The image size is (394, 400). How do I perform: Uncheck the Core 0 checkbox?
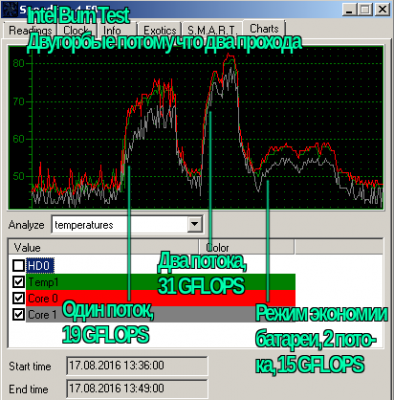[19, 298]
